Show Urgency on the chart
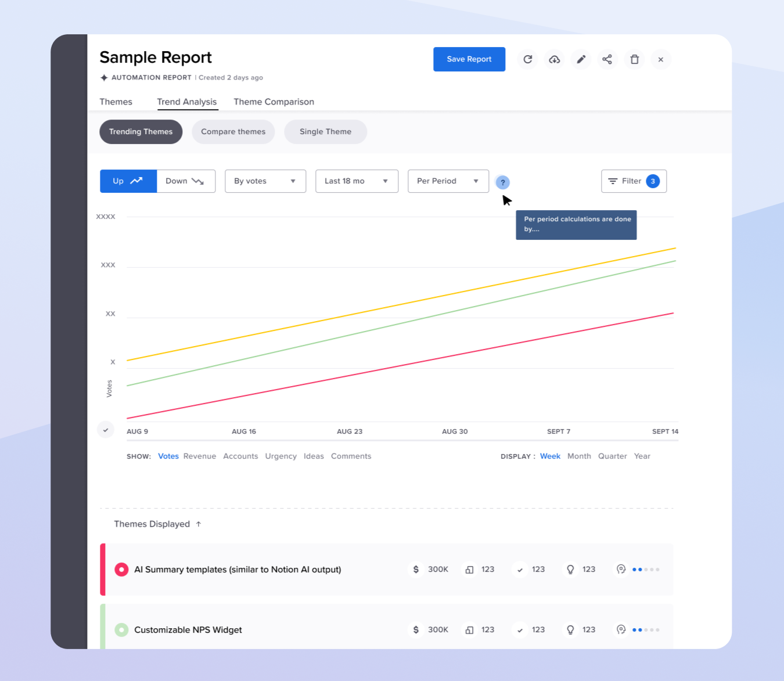Viewport: 784px width, 681px height. tap(280, 456)
